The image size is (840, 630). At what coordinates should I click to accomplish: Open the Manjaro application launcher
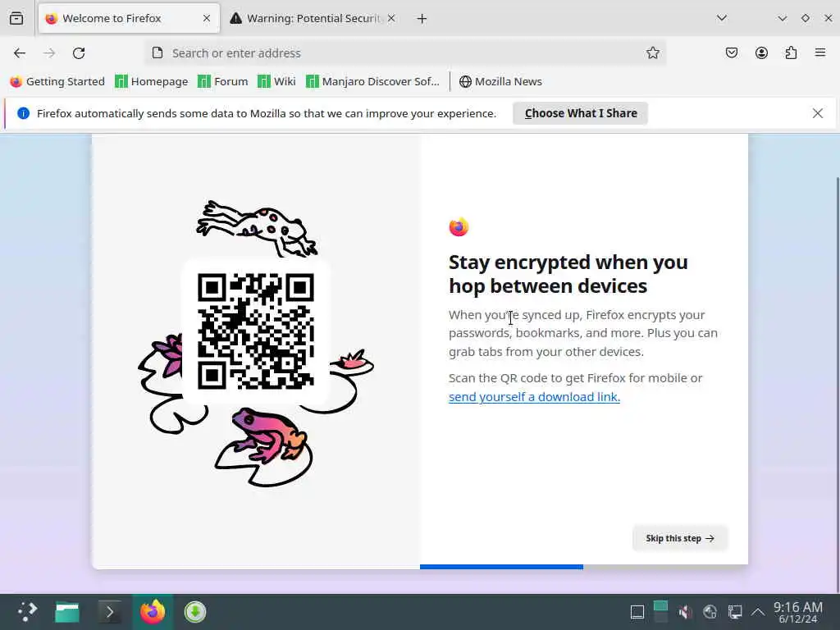[27, 612]
